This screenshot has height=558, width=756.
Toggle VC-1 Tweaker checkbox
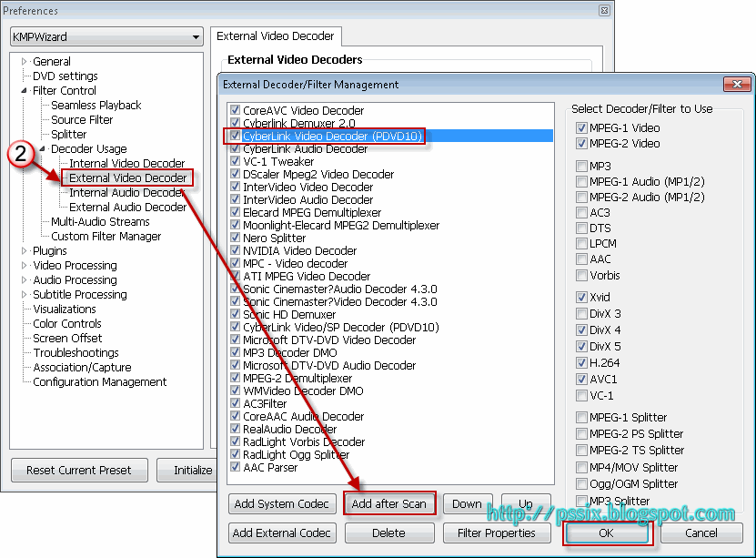tap(235, 160)
